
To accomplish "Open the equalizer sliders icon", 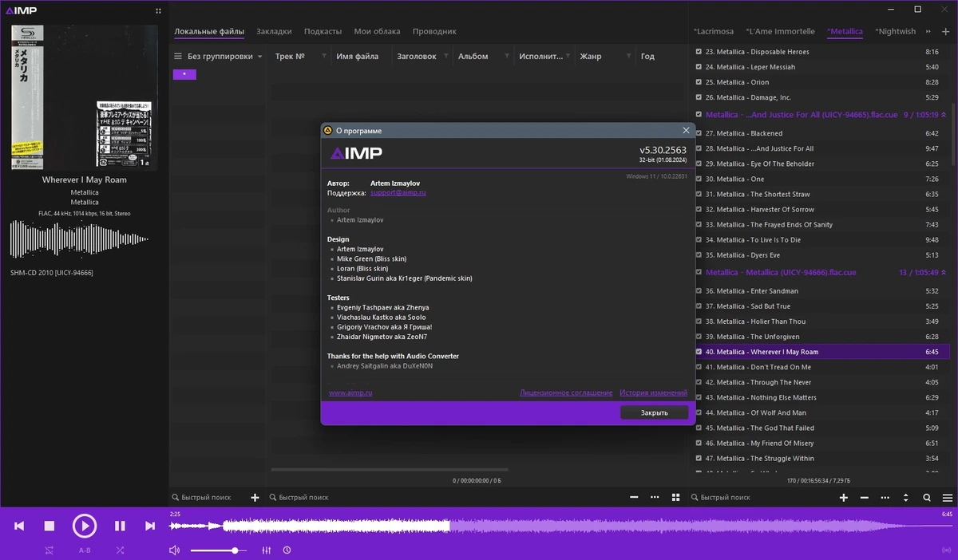I will 267,550.
